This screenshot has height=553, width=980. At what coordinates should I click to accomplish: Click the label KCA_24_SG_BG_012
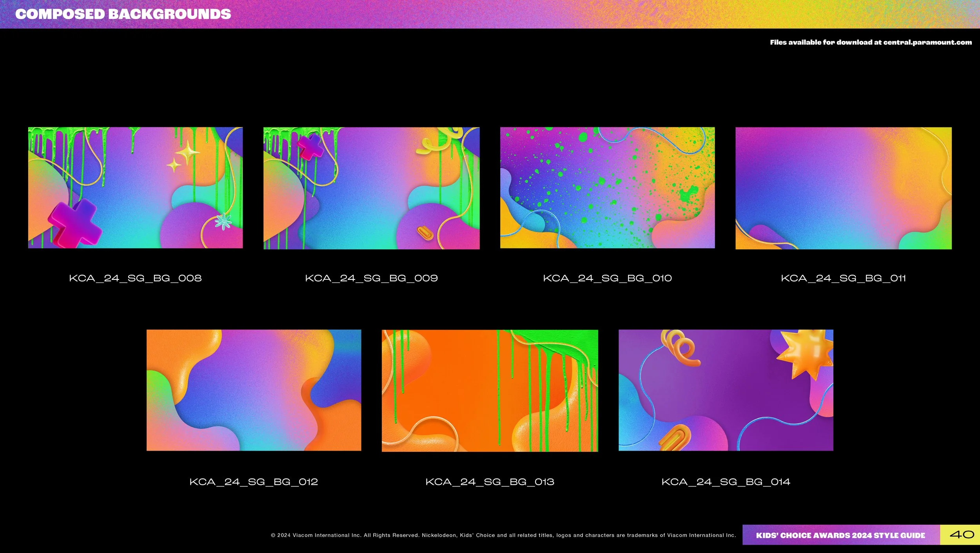click(x=254, y=482)
